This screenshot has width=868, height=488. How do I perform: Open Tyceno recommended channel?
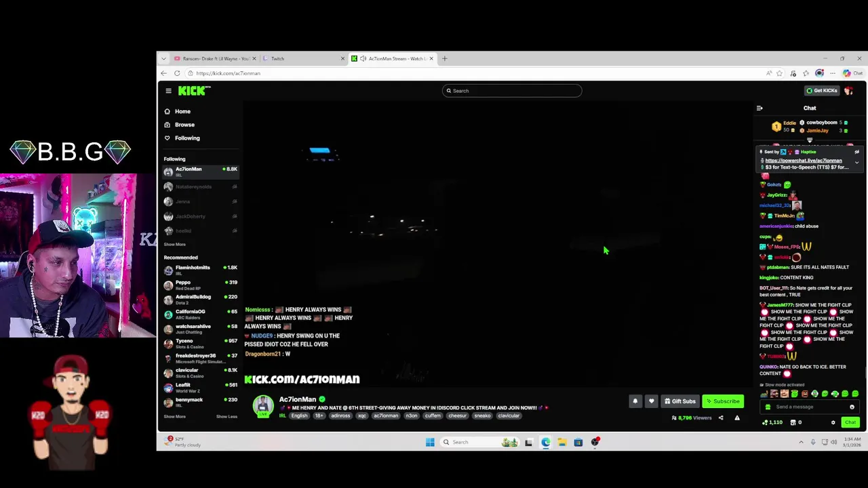point(199,344)
